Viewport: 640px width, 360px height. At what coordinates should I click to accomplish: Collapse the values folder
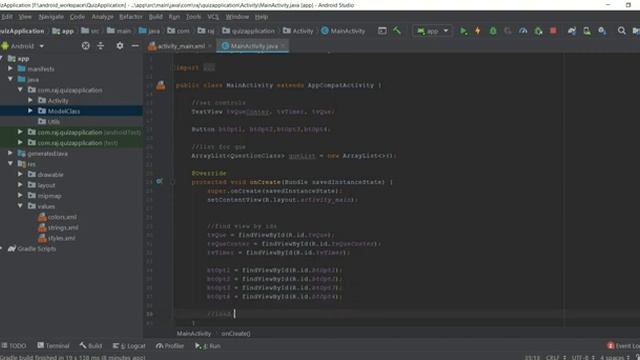[x=20, y=206]
